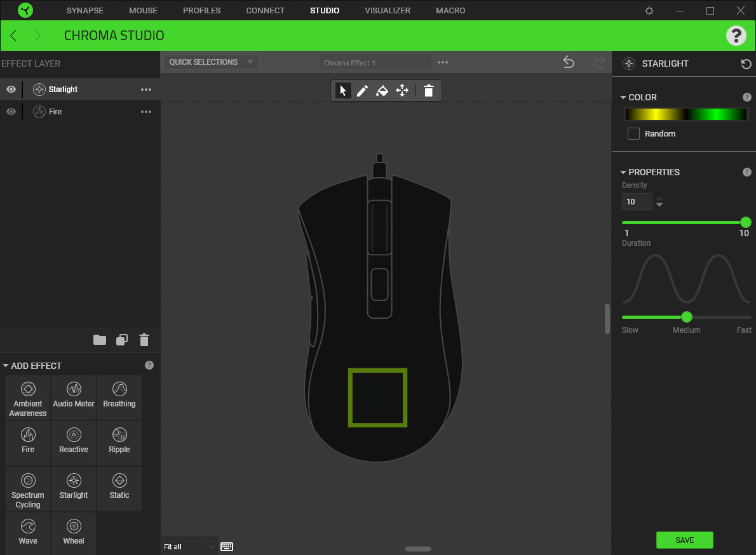Decrease the Density value with stepper
756x555 pixels.
[659, 205]
